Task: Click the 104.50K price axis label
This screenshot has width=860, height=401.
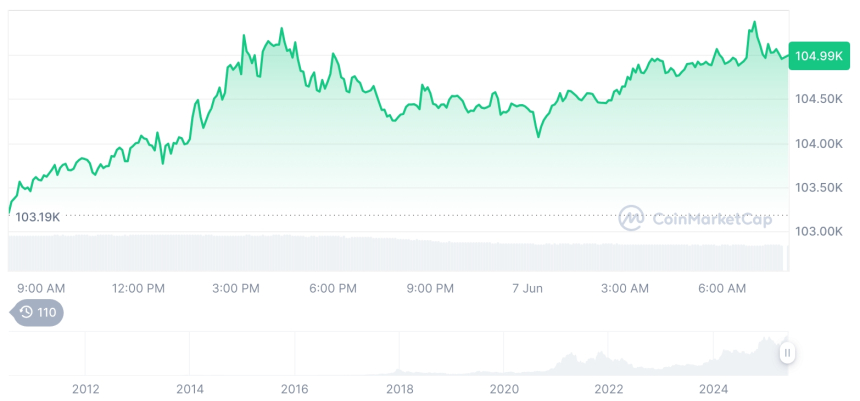Action: tap(818, 99)
